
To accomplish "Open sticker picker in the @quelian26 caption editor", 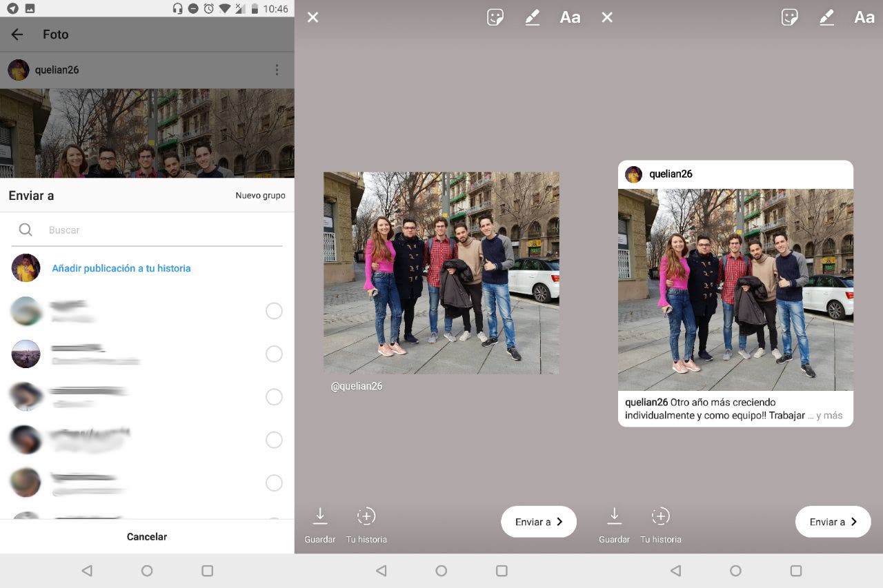I will point(495,17).
